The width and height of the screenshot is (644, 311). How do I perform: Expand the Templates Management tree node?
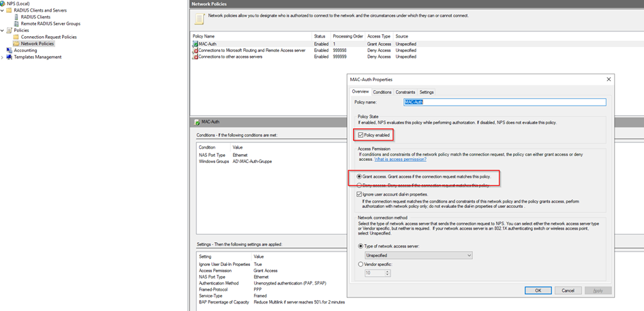click(x=2, y=57)
